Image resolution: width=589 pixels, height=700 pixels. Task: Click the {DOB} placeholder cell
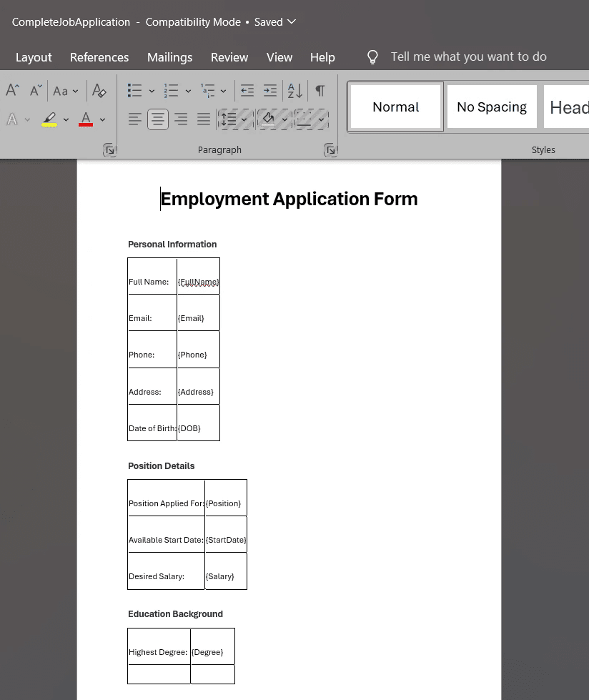pyautogui.click(x=199, y=423)
